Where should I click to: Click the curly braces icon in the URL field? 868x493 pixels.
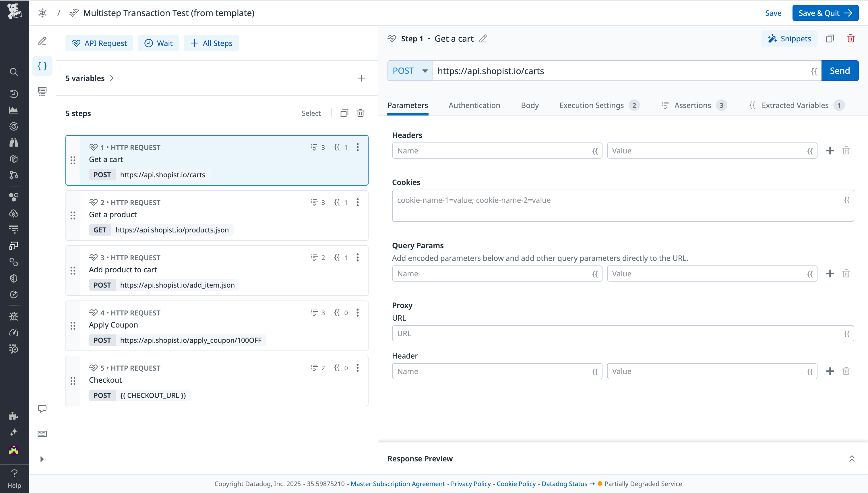tap(814, 72)
